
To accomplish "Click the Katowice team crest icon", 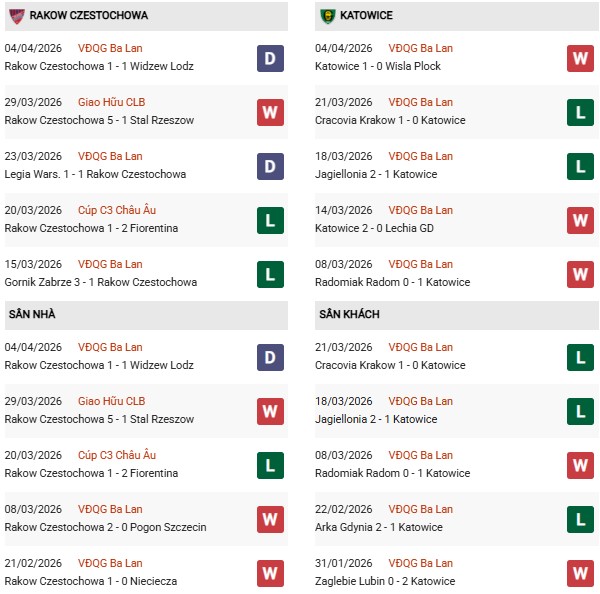I will [x=327, y=16].
